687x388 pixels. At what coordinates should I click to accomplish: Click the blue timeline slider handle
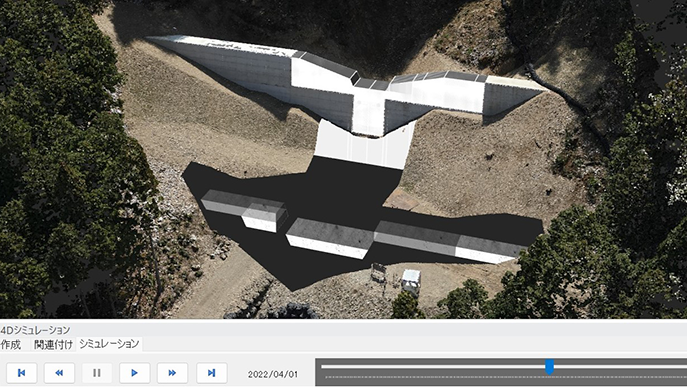549,367
